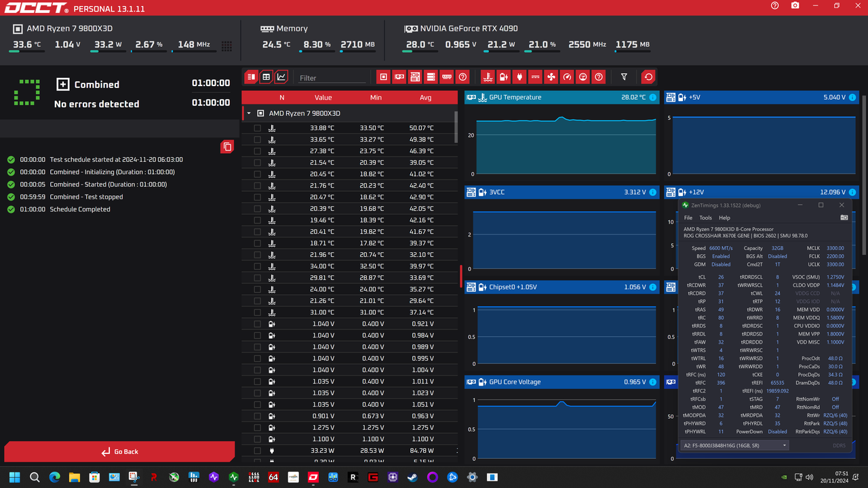Sort table by Avg column header
The height and width of the screenshot is (488, 868).
425,98
